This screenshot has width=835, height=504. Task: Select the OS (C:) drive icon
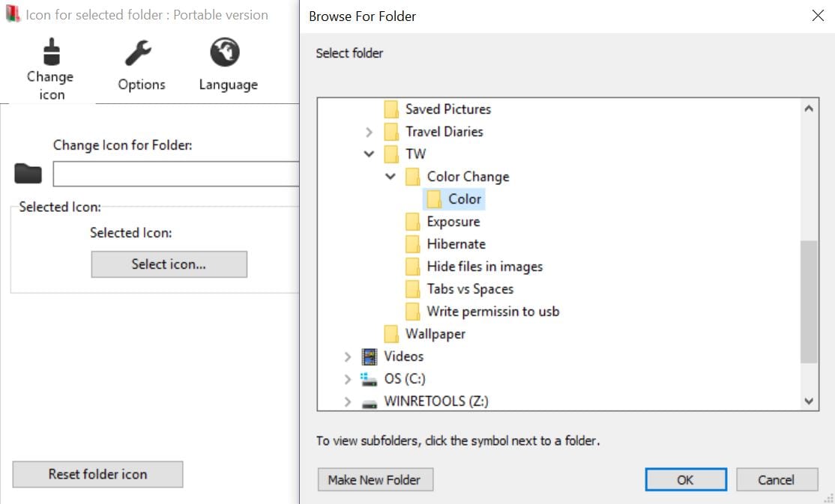(369, 379)
